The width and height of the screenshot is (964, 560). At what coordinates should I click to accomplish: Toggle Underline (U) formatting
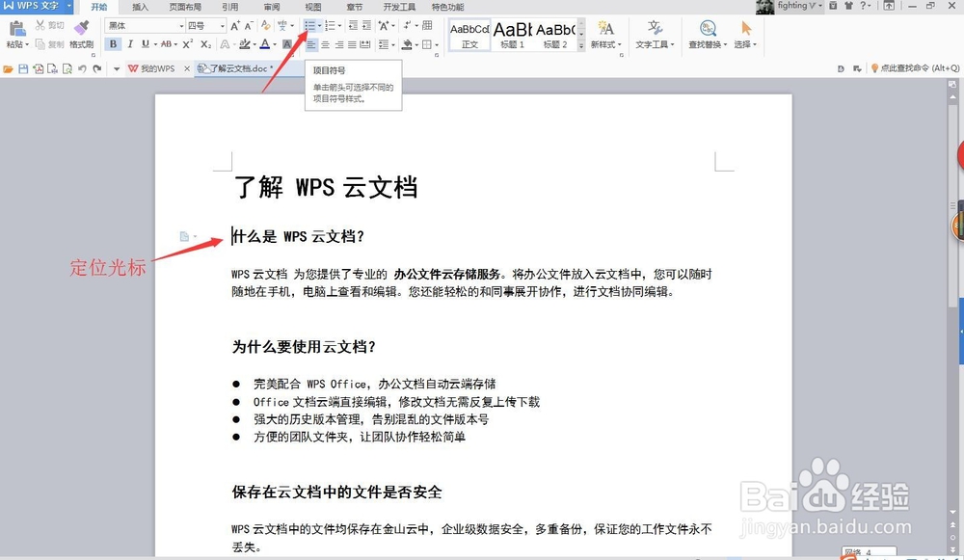[146, 43]
